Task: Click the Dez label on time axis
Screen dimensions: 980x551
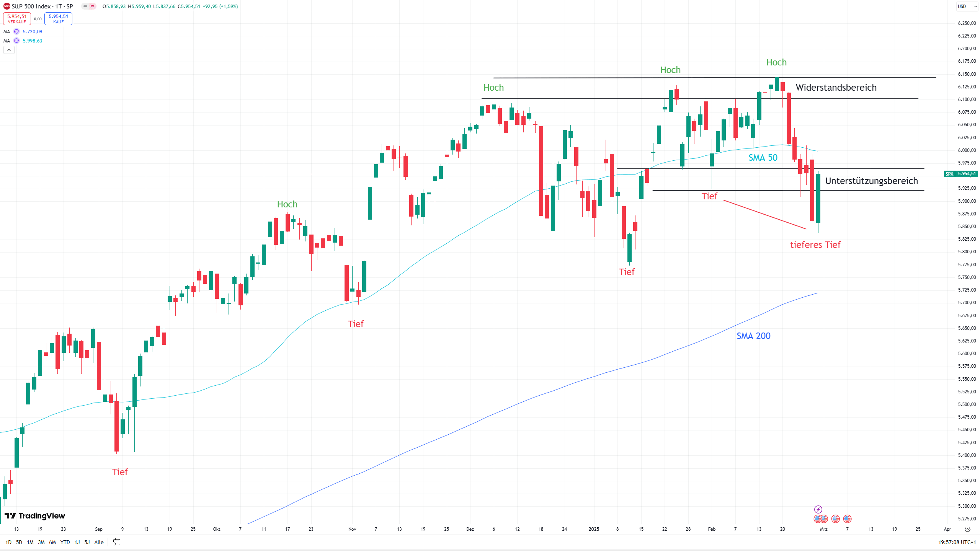Action: (470, 529)
